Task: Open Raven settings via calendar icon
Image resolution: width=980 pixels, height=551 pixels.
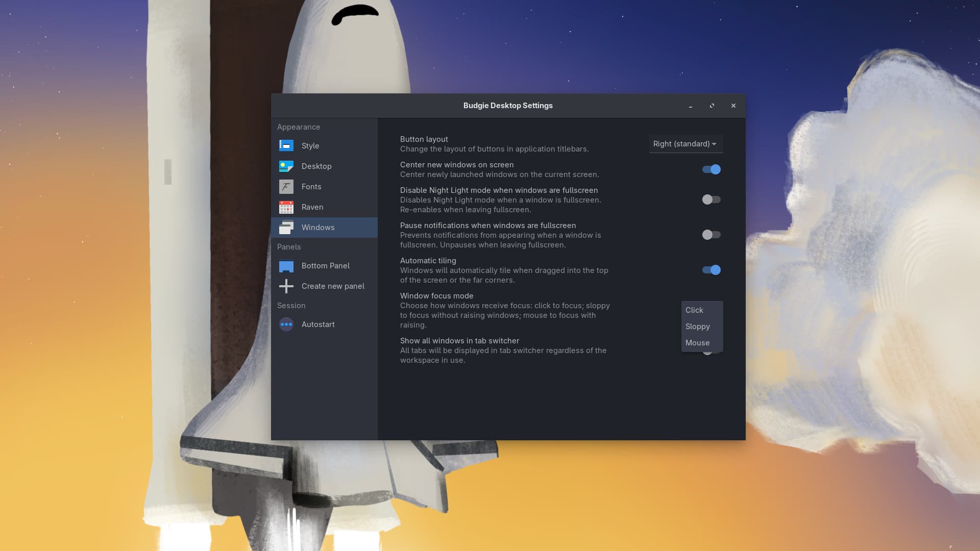Action: 286,207
